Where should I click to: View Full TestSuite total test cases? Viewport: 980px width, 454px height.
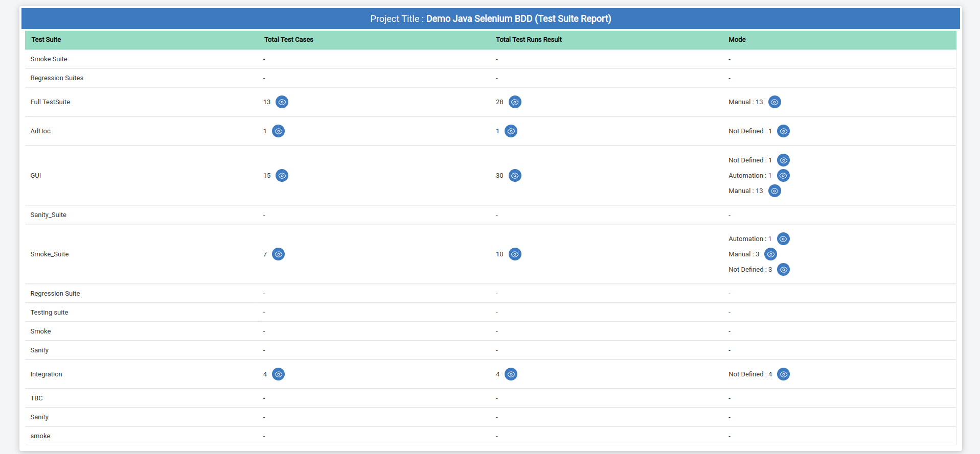[x=282, y=102]
